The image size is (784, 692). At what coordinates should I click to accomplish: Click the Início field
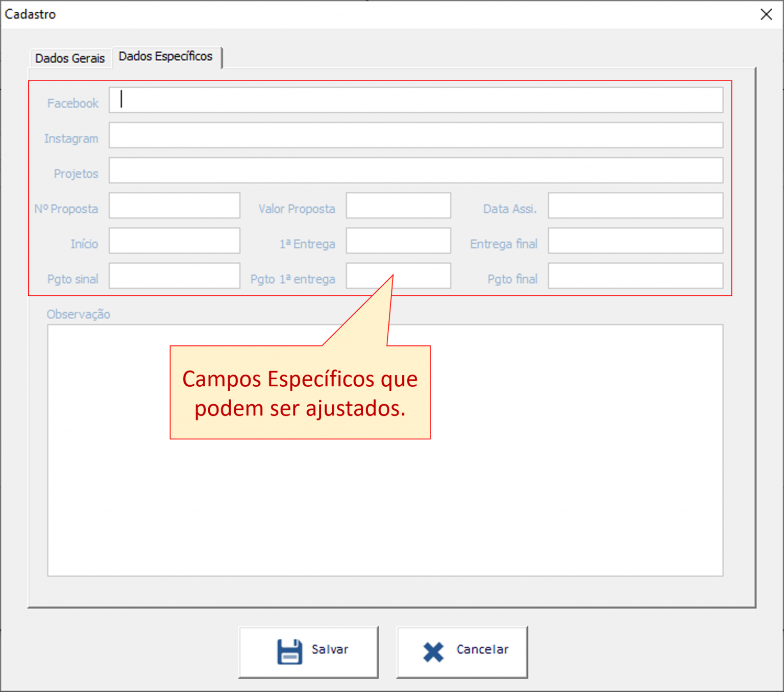click(174, 240)
